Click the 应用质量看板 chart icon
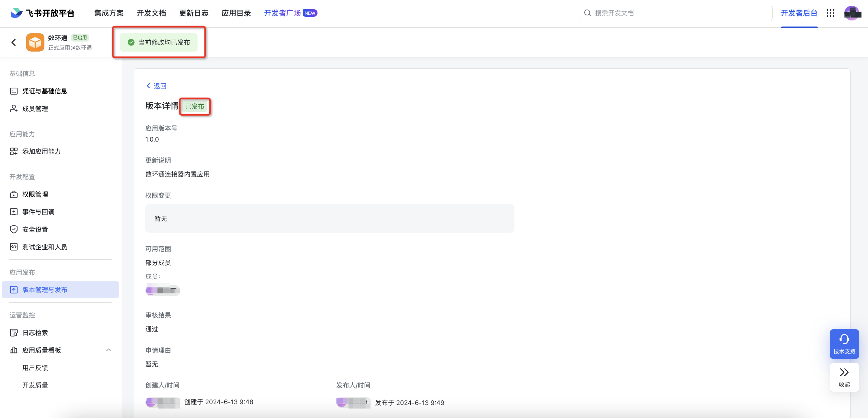Image resolution: width=868 pixels, height=418 pixels. pos(14,350)
